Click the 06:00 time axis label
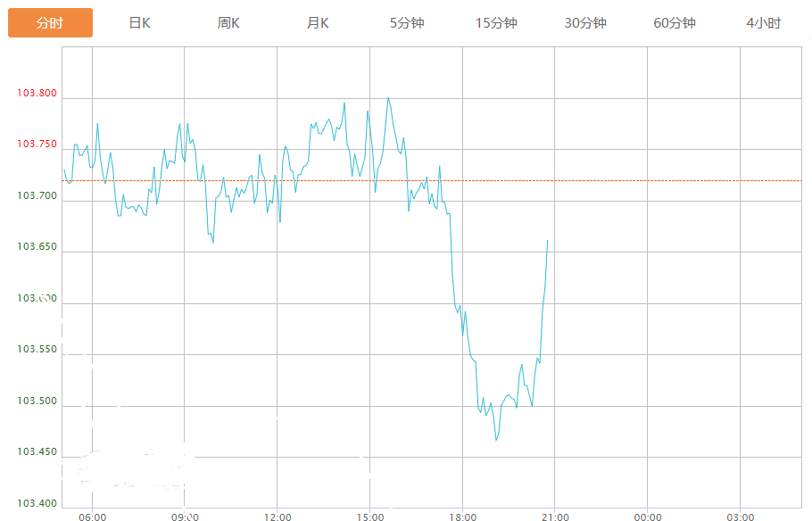 (x=93, y=517)
